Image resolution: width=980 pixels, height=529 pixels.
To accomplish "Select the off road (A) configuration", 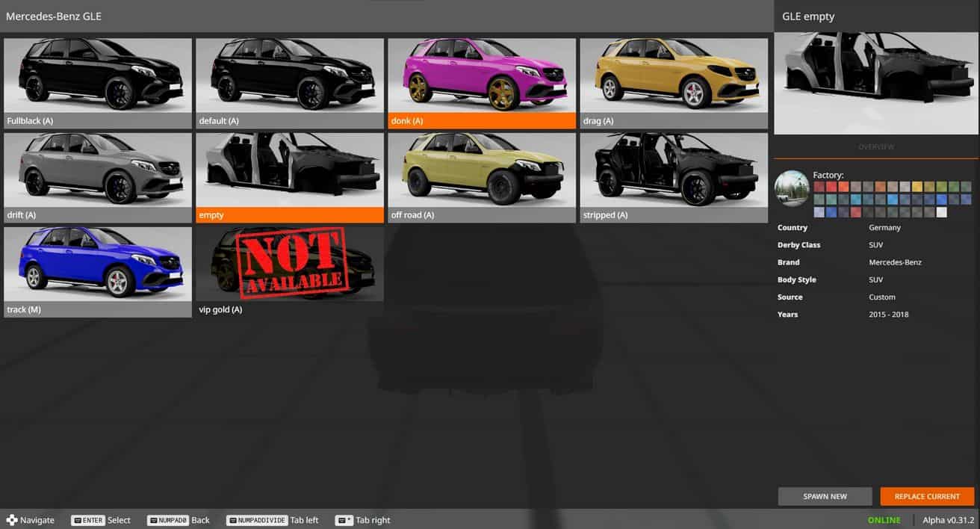I will pos(482,177).
